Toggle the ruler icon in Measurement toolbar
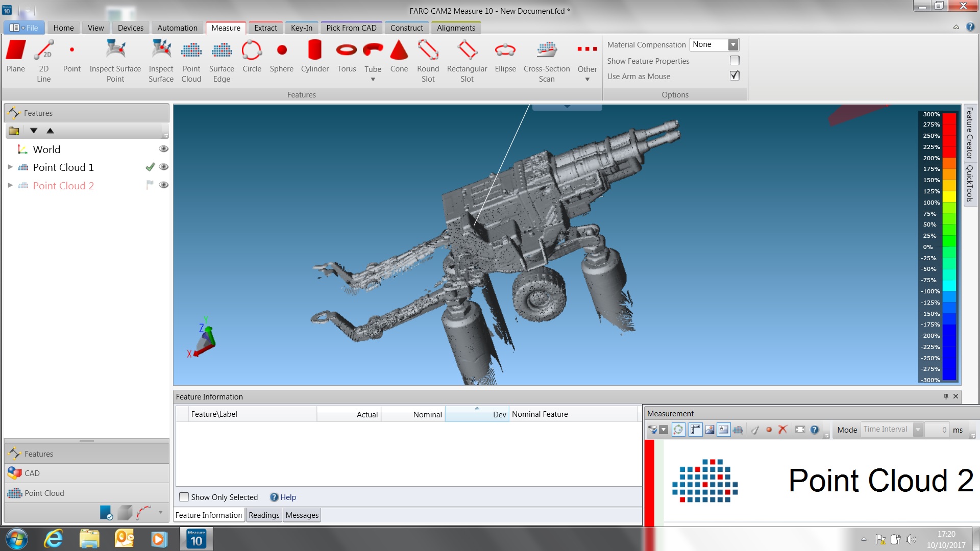 [x=695, y=430]
